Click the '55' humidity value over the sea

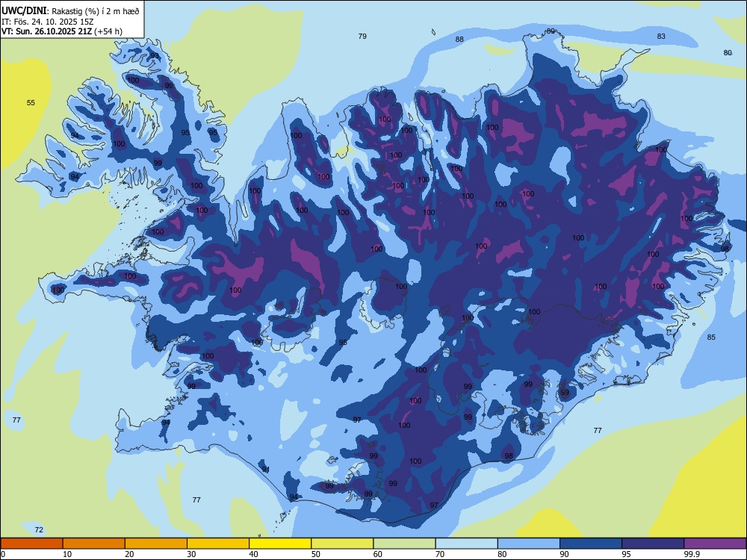click(x=31, y=102)
